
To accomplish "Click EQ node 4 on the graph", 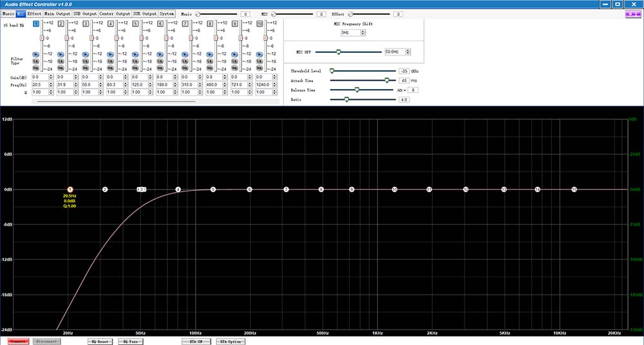I will [178, 190].
